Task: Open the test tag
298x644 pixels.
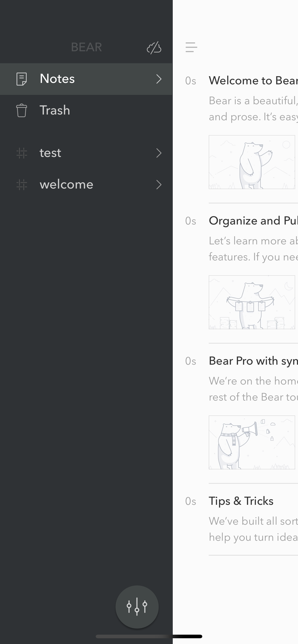Action: coord(86,153)
